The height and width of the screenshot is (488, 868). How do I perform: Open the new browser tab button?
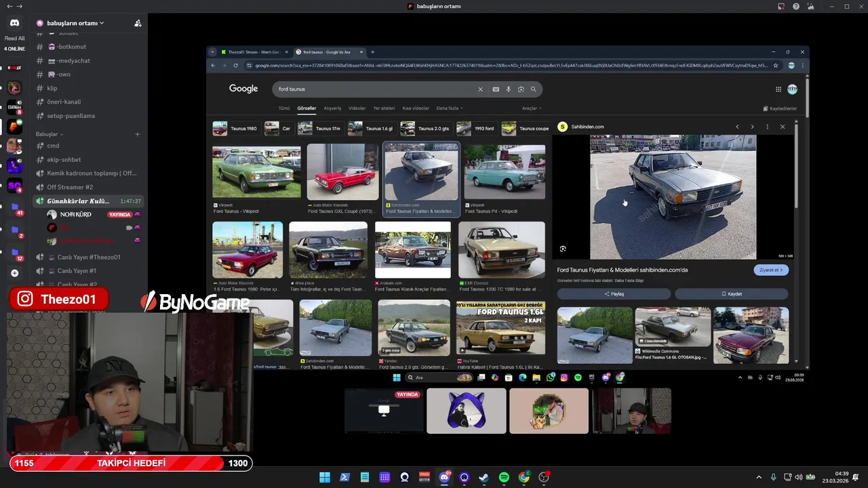pos(372,52)
